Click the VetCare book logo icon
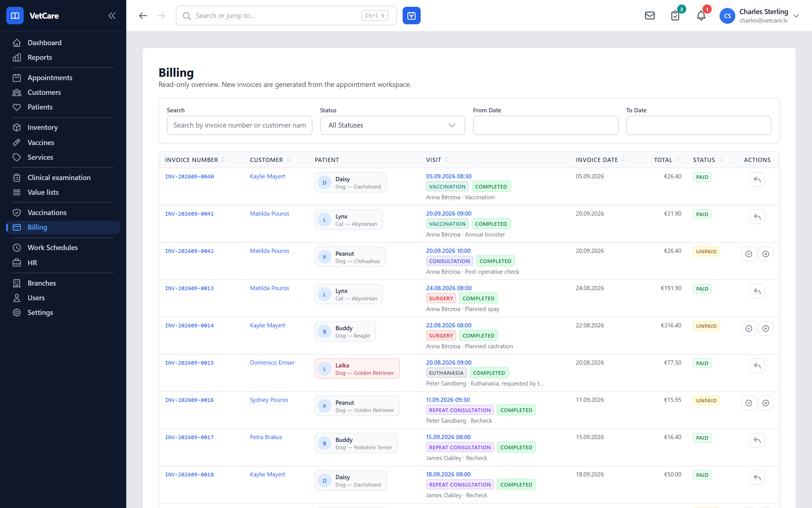812x508 pixels. coord(15,16)
